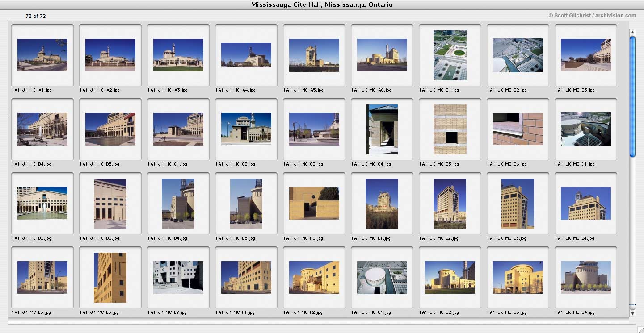Open rotunda aerial thumbnail 1A1-JK-MC-G1.jpg
Image resolution: width=644 pixels, height=333 pixels.
(x=382, y=277)
